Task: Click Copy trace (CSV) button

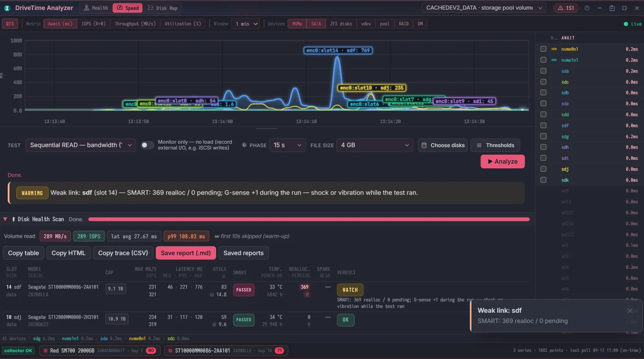Action: pos(123,253)
